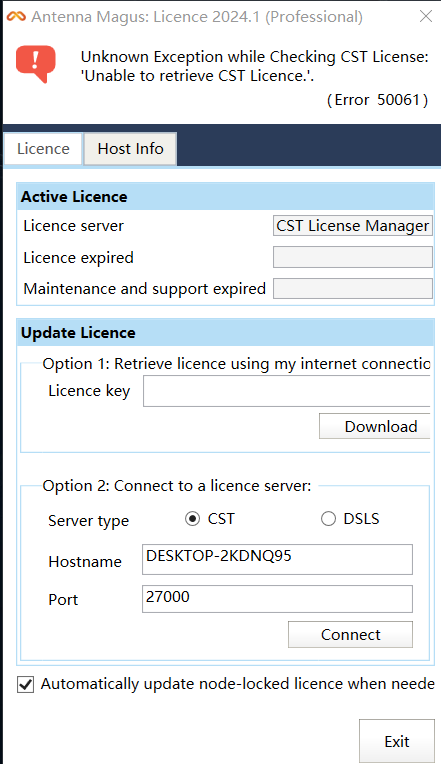
Task: Click the 'Server type' label
Action: 88,521
